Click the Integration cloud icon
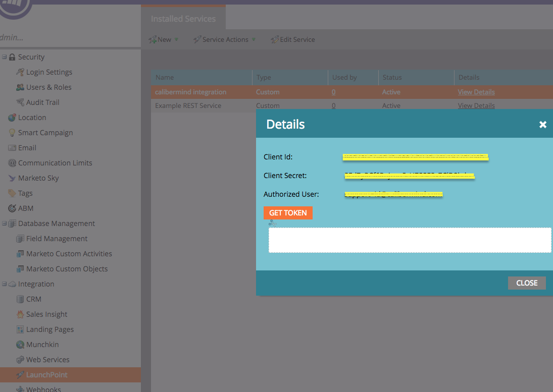This screenshot has height=392, width=553. click(12, 284)
